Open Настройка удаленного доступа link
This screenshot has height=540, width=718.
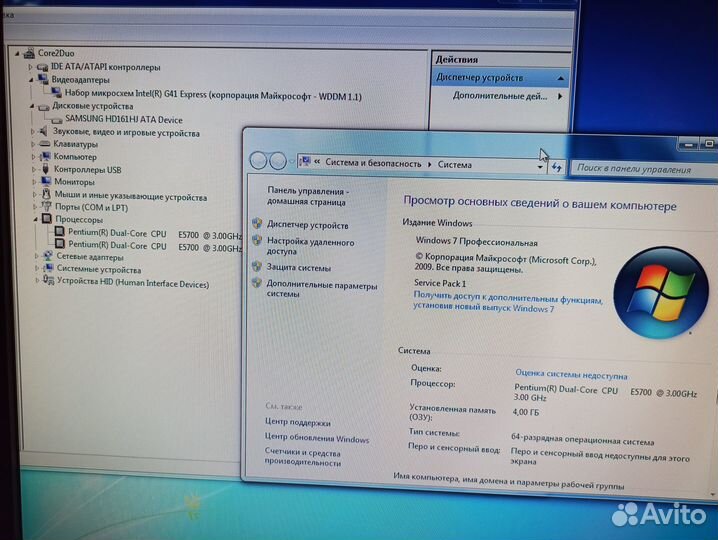(x=310, y=246)
